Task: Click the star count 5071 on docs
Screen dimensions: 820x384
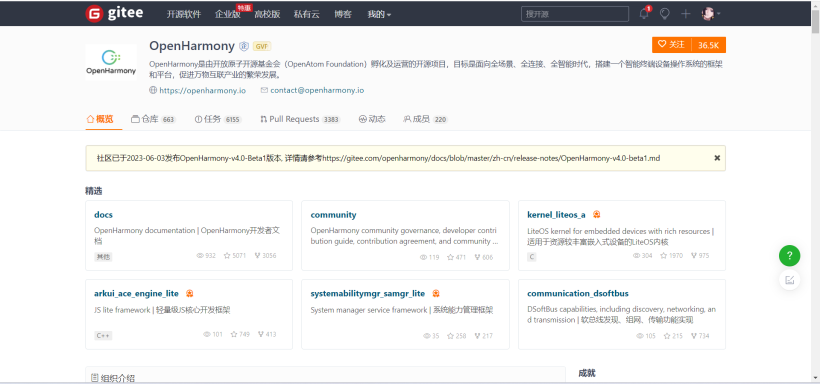Action: (235, 256)
